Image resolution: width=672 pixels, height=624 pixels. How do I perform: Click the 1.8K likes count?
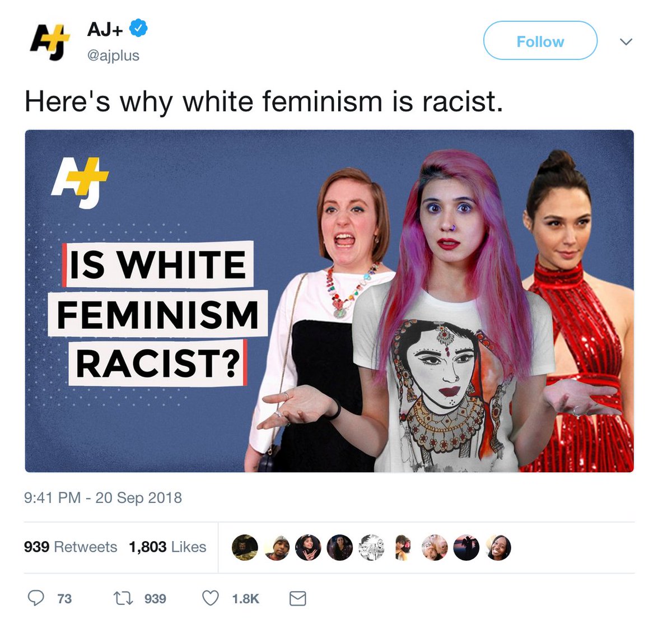point(246,599)
